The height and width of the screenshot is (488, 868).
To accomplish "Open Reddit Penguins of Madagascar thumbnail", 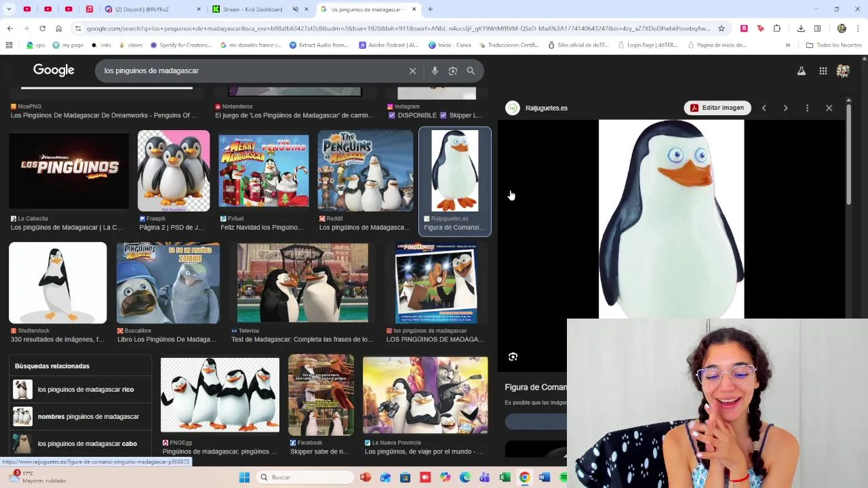I will [365, 171].
